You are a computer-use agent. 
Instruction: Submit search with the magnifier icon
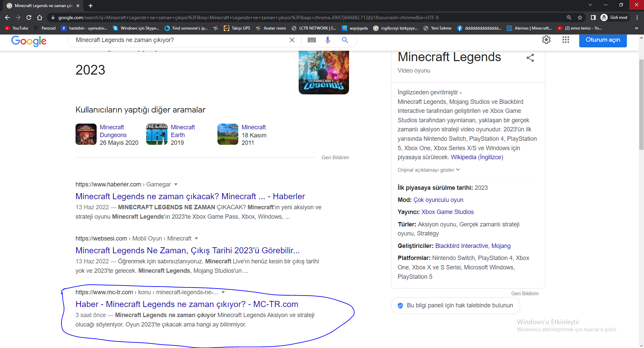click(345, 40)
